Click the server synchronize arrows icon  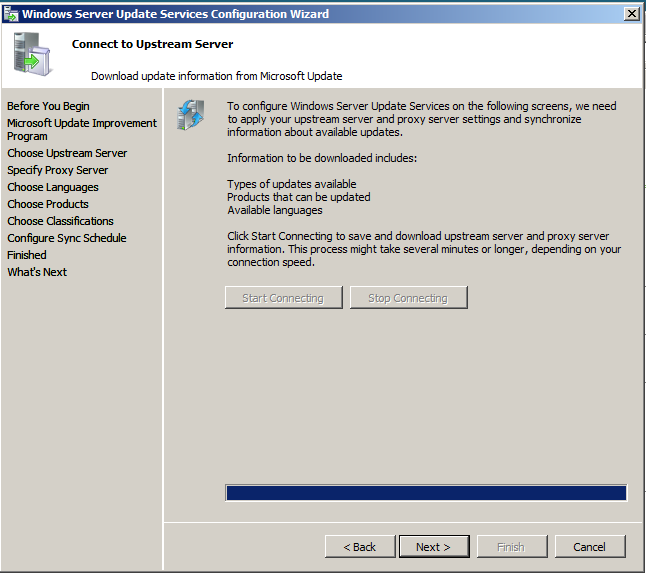[191, 115]
